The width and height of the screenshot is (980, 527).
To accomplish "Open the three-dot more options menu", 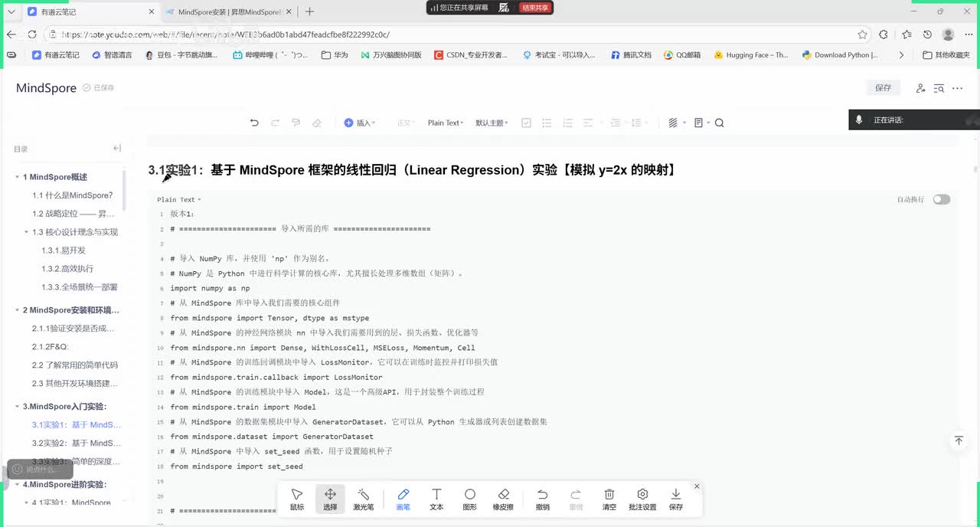I will pyautogui.click(x=957, y=88).
